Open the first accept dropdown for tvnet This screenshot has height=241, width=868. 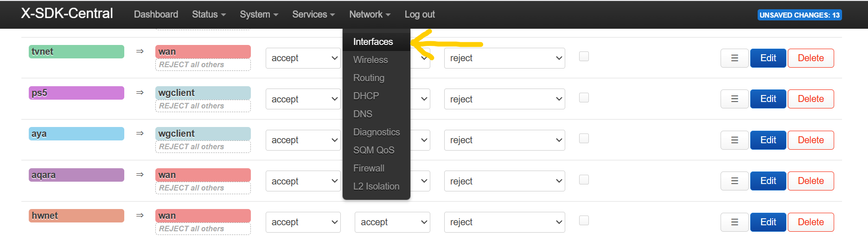[x=303, y=58]
